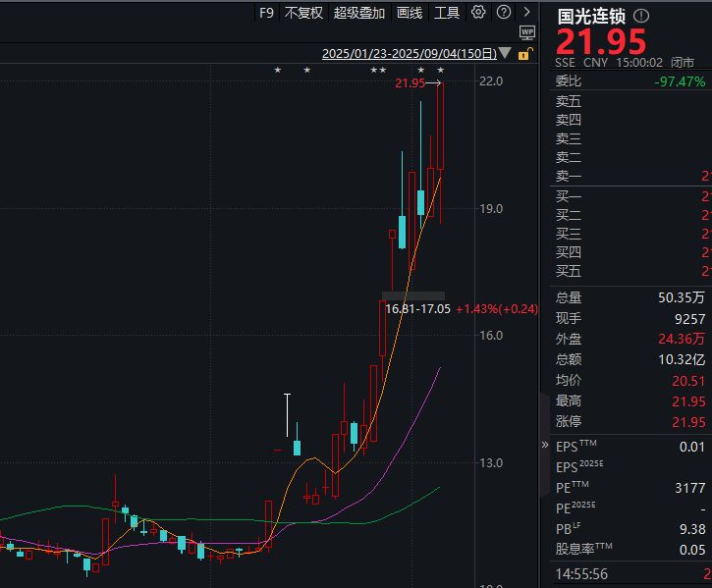Viewport: 712px width, 588px height.
Task: Open the 超级叠加 overlay menu
Action: [x=359, y=13]
